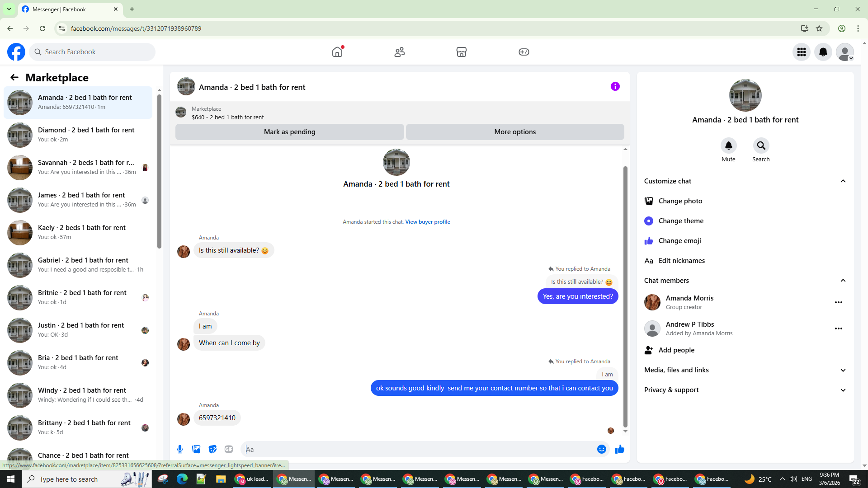Image resolution: width=868 pixels, height=488 pixels.
Task: Send a thumbs-up like
Action: point(620,449)
